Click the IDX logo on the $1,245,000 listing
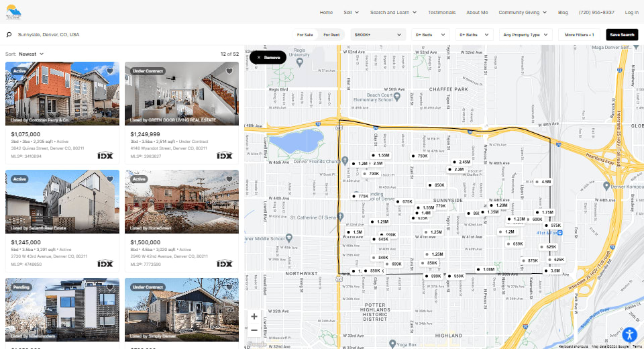Viewport: 644px width, 349px height. click(105, 264)
